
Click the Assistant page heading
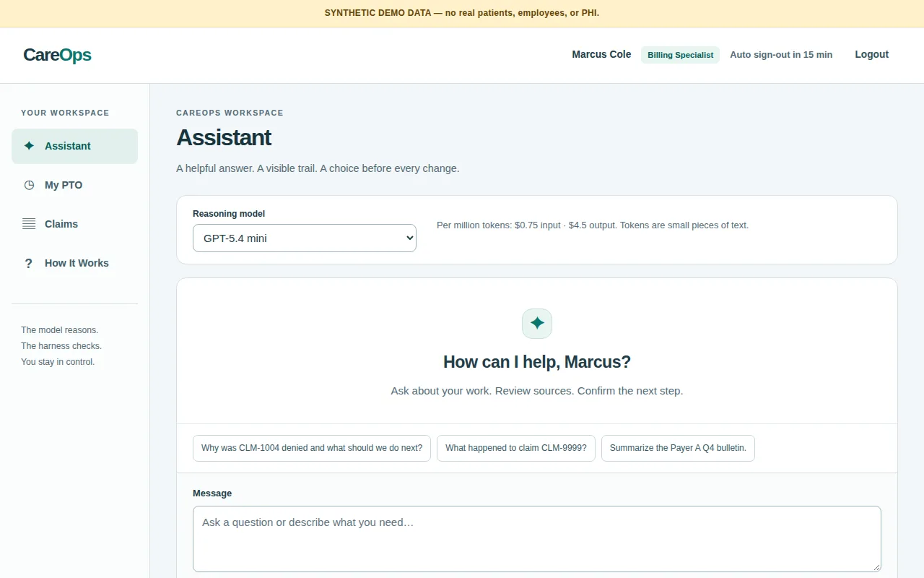coord(224,137)
